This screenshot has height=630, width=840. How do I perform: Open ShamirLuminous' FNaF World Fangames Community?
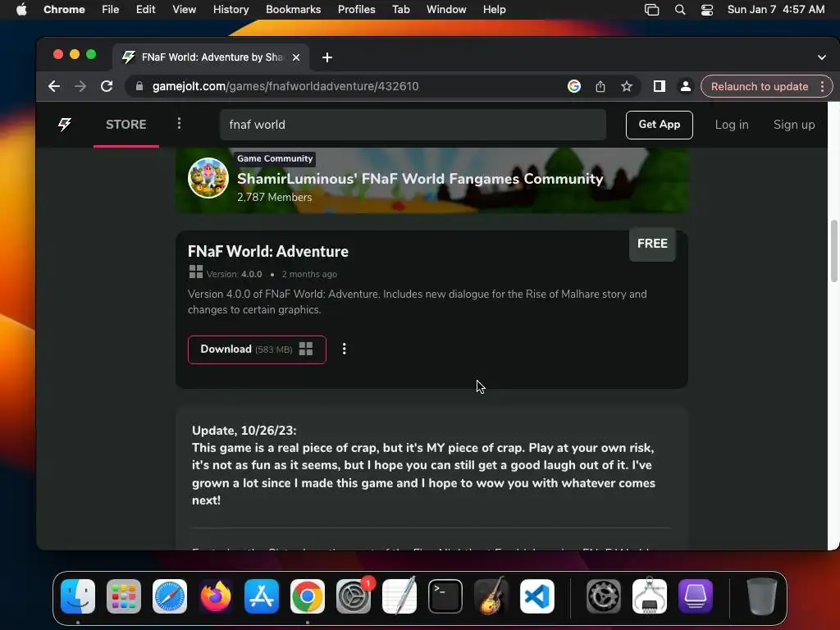(420, 178)
